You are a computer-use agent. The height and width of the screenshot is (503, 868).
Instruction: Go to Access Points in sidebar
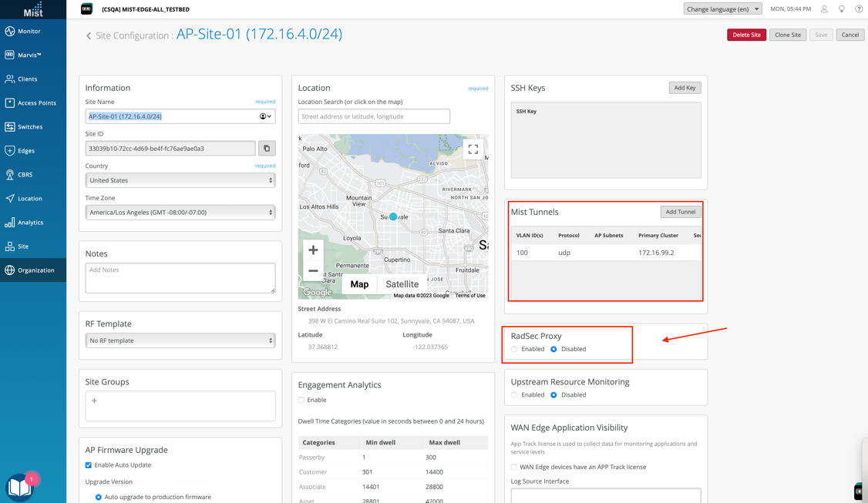36,102
